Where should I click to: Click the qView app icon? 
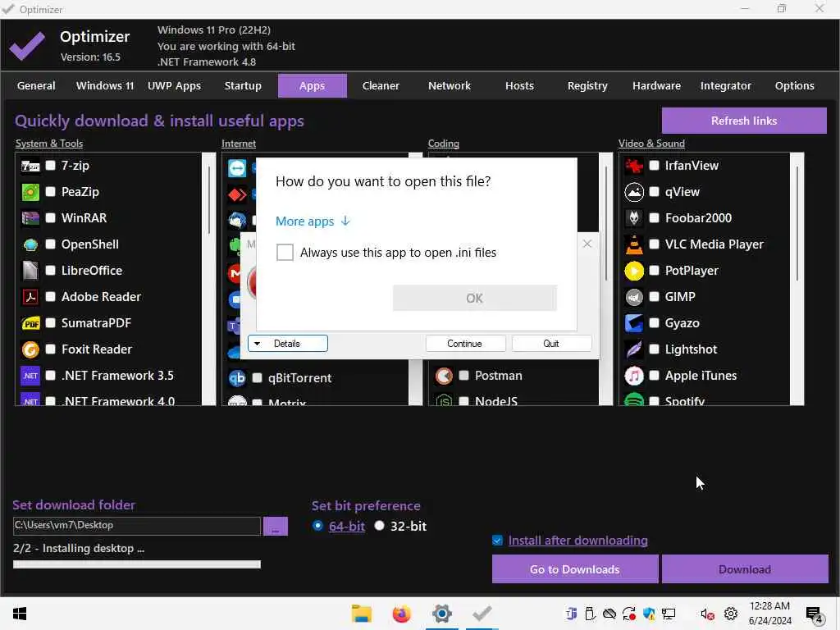click(634, 192)
